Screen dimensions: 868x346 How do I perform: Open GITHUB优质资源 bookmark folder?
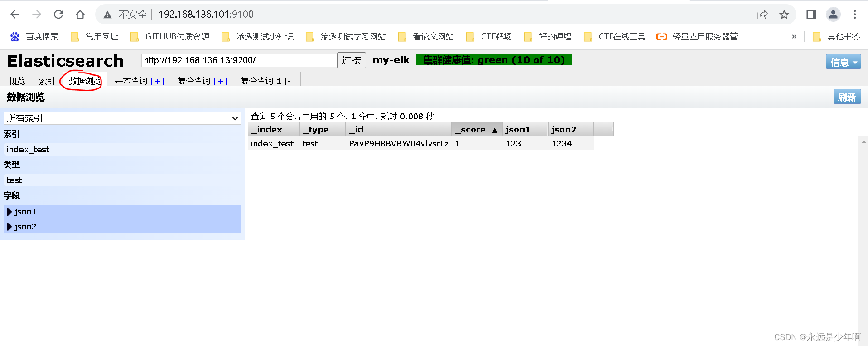coord(170,37)
